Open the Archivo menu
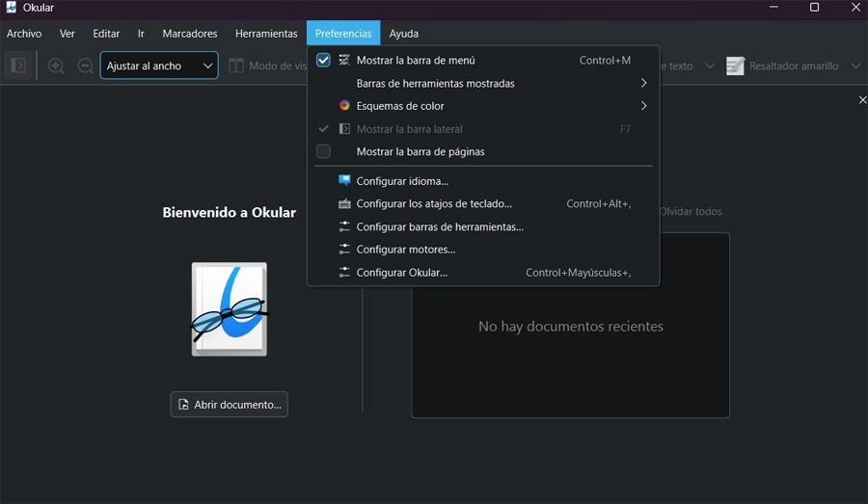The image size is (868, 504). click(x=24, y=33)
